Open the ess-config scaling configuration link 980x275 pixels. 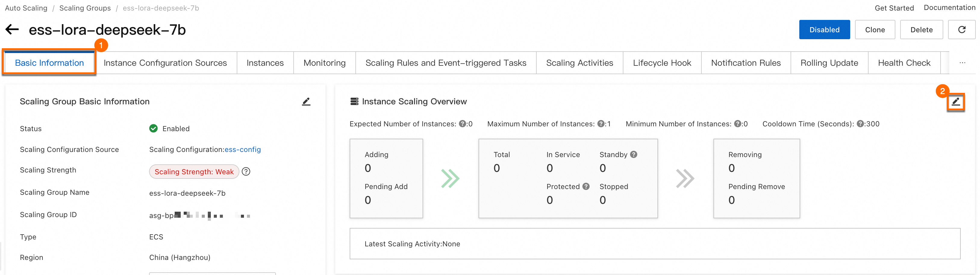[243, 150]
